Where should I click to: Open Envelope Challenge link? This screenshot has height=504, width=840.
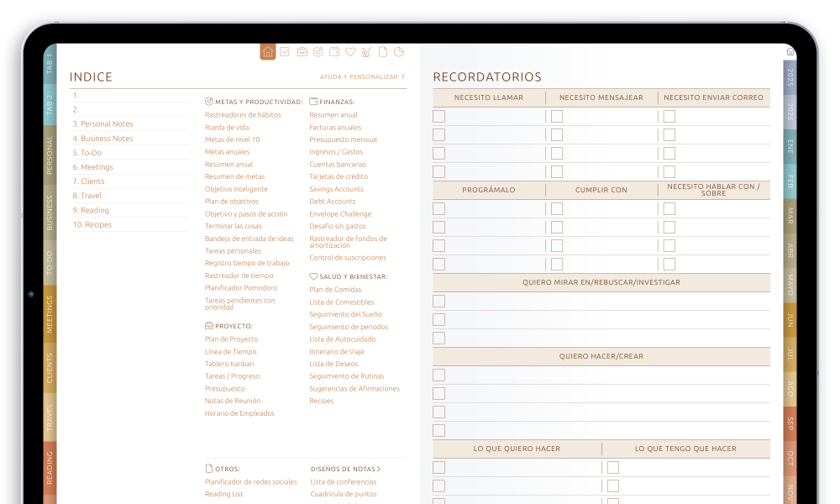(340, 213)
